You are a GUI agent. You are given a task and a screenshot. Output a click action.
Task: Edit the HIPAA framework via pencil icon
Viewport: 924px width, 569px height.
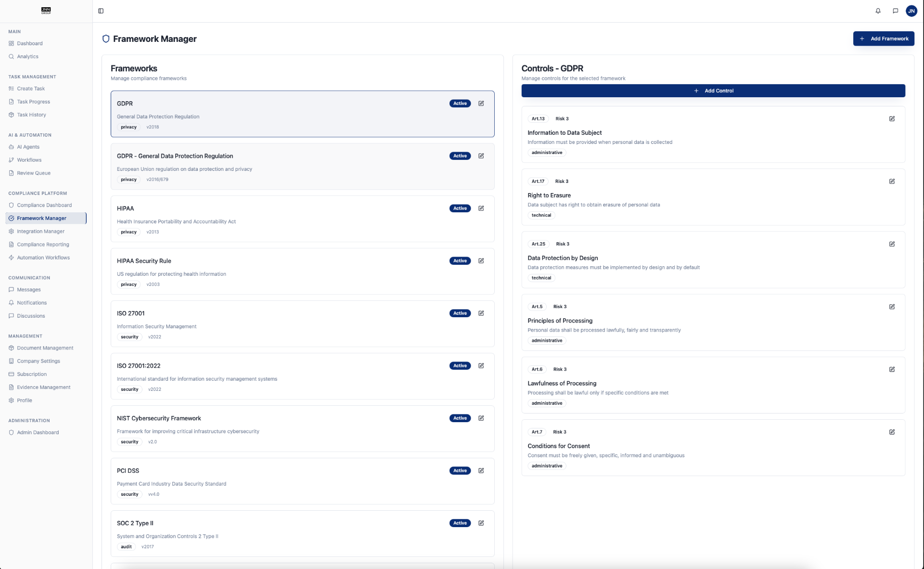click(481, 208)
